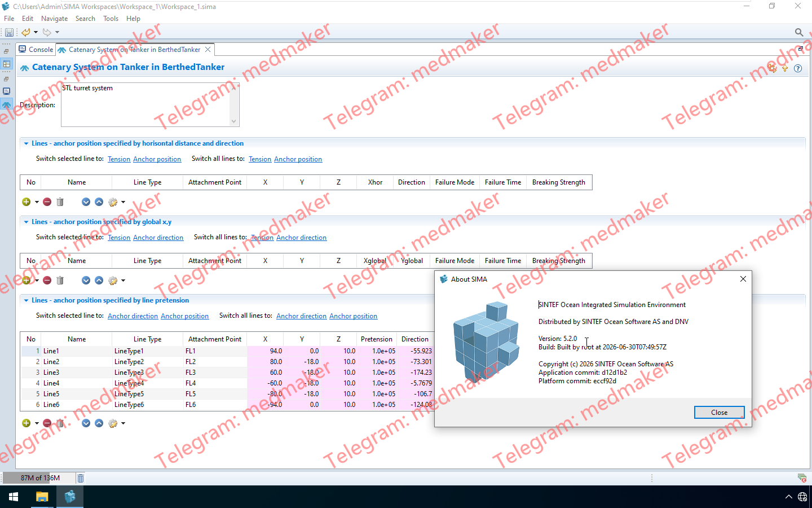Open the Tools menu
The image size is (812, 508).
111,19
